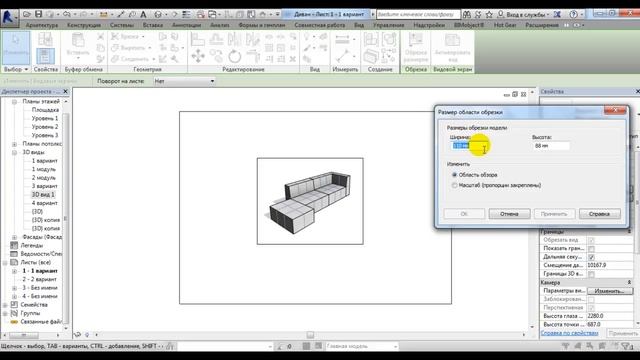Image resolution: width=640 pixels, height=360 pixels.
Task: Expand the 'Фасады' tree node
Action: pos(14,237)
